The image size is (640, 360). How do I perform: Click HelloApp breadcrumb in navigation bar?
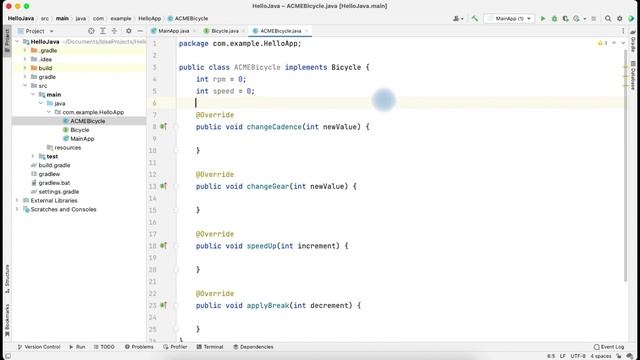click(149, 18)
